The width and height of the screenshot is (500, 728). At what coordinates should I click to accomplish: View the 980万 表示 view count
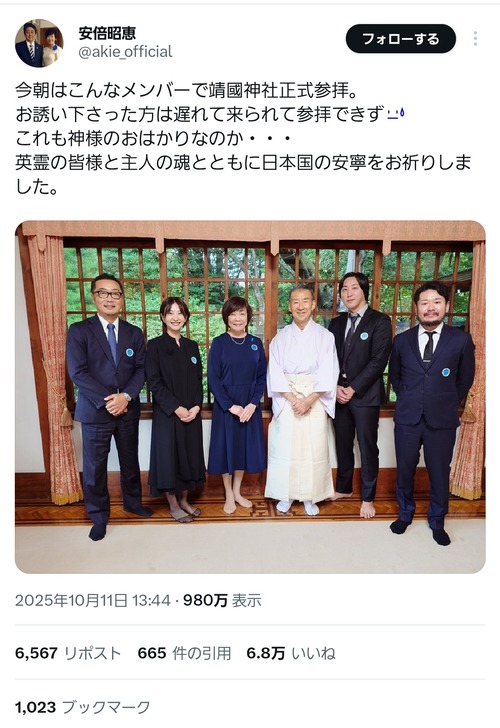(222, 600)
